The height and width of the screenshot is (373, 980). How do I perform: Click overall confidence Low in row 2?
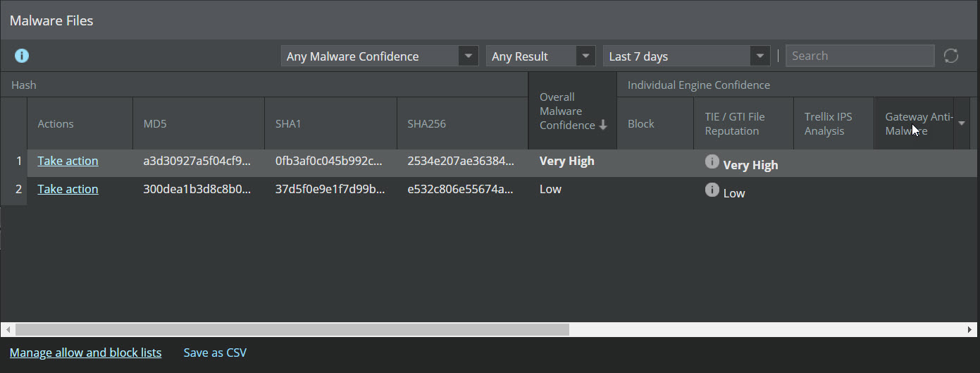pos(550,189)
